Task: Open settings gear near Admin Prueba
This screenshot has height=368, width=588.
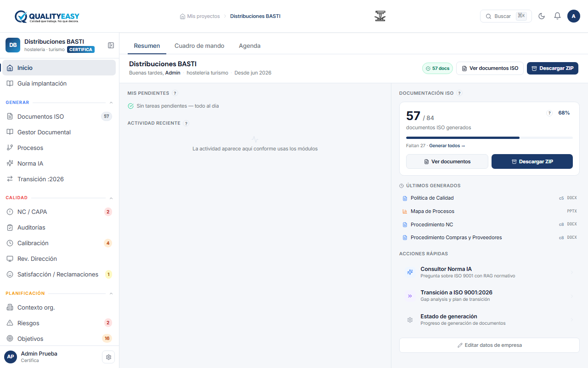Action: click(x=108, y=357)
